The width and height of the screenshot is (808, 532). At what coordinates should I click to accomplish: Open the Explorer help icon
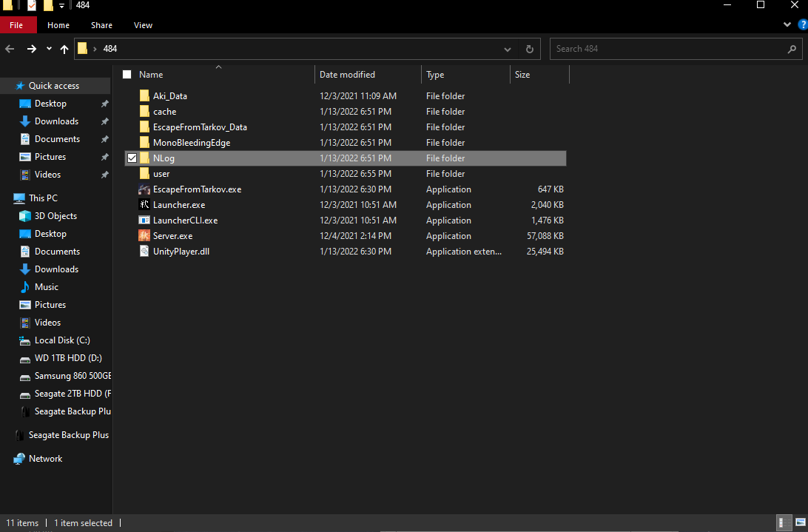803,24
